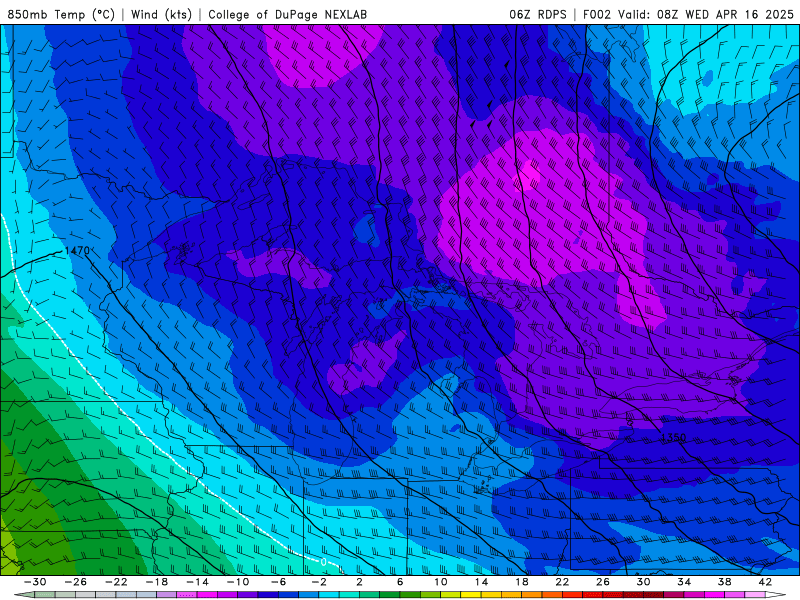Click the -26 color bar label
The height and width of the screenshot is (600, 800).
click(76, 582)
